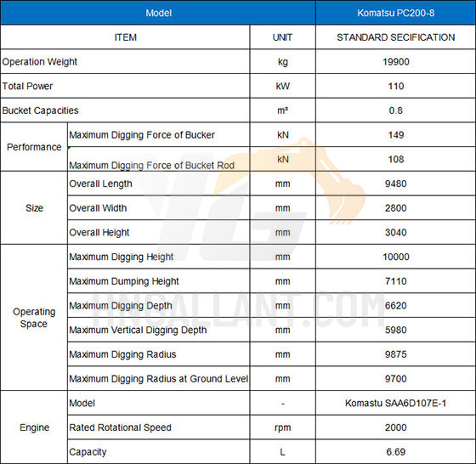Image resolution: width=476 pixels, height=464 pixels.
Task: Select 'Maximum Digging Radius at Ground Level'
Action: [x=158, y=379]
